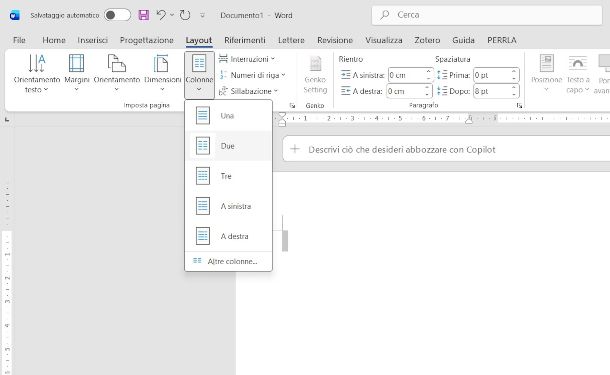
Task: Open the Margini icon menu
Action: [x=76, y=63]
